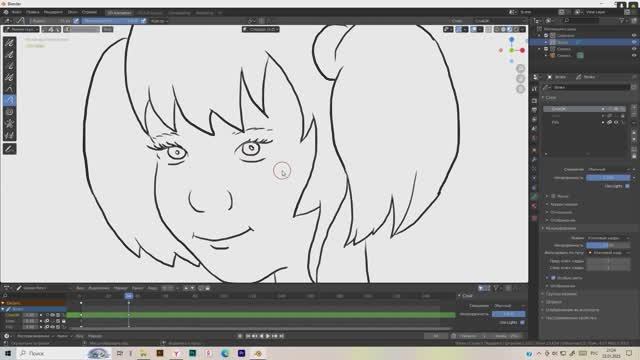
Task: Click timeline filter funnel icon
Action: pyautogui.click(x=496, y=288)
